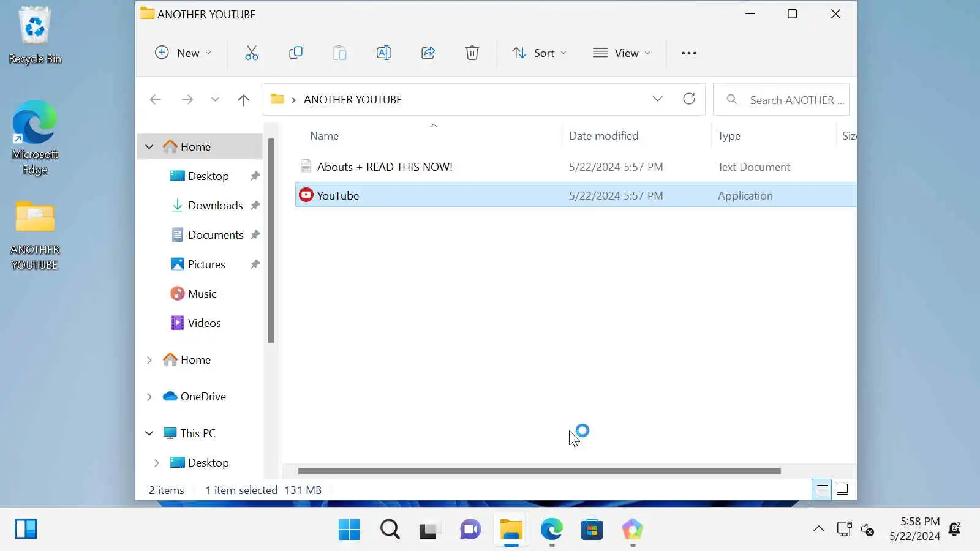Viewport: 980px width, 551px height.
Task: Open the muted volume tray icon
Action: click(x=867, y=529)
